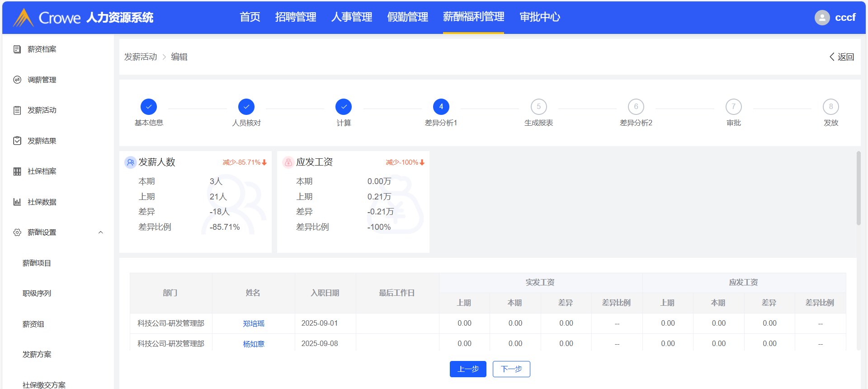This screenshot has width=868, height=389.
Task: Switch to 审批中心 in the navigation
Action: click(539, 17)
